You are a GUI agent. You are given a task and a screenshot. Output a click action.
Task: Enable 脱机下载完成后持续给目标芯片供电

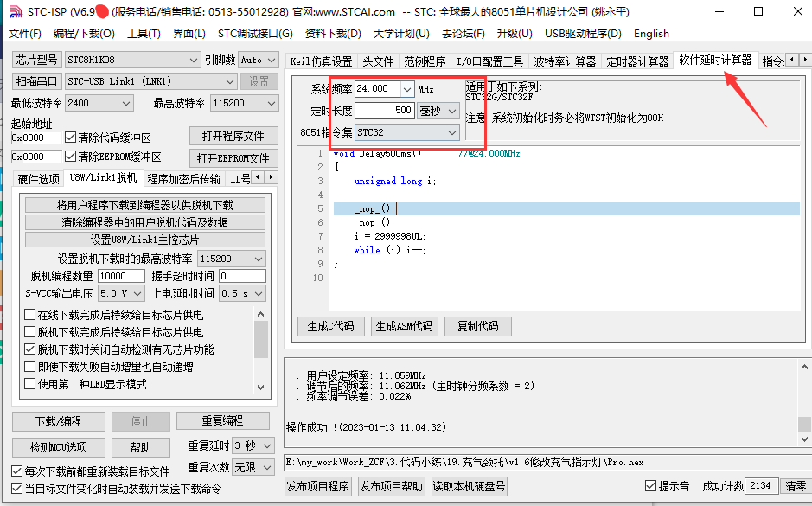[30, 331]
